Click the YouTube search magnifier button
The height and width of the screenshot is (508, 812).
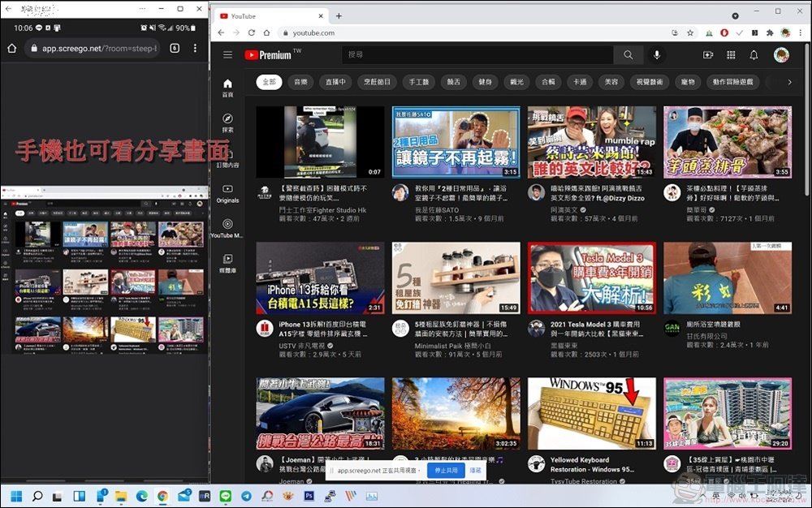pos(628,55)
